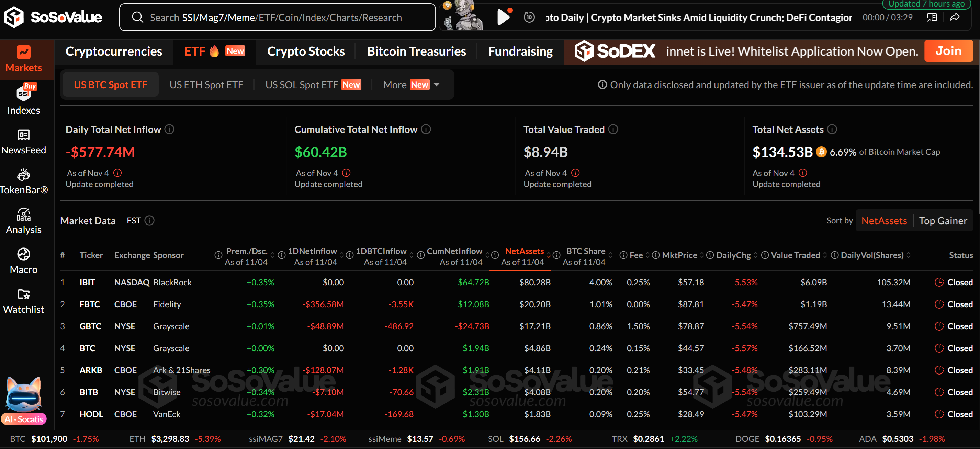Image resolution: width=980 pixels, height=449 pixels.
Task: Click the rewind 10 seconds icon
Action: point(529,17)
